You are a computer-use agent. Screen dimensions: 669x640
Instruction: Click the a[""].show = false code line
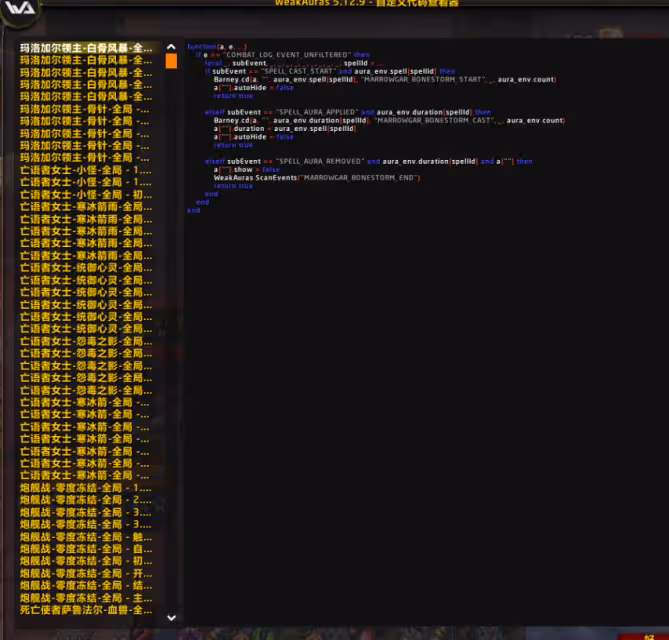(247, 169)
